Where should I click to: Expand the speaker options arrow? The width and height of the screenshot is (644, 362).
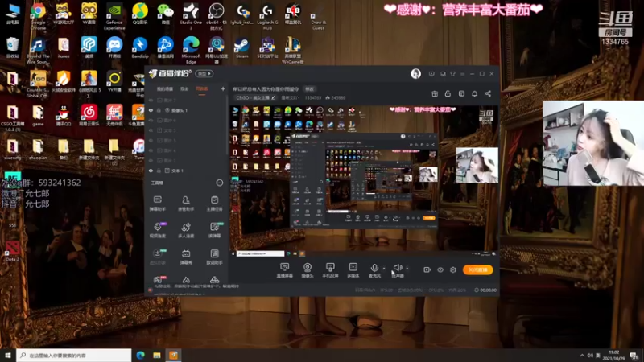pyautogui.click(x=407, y=269)
